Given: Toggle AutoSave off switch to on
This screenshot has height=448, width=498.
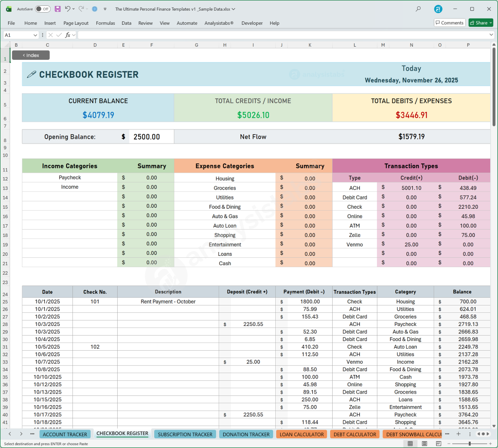Looking at the screenshot, I should point(42,9).
